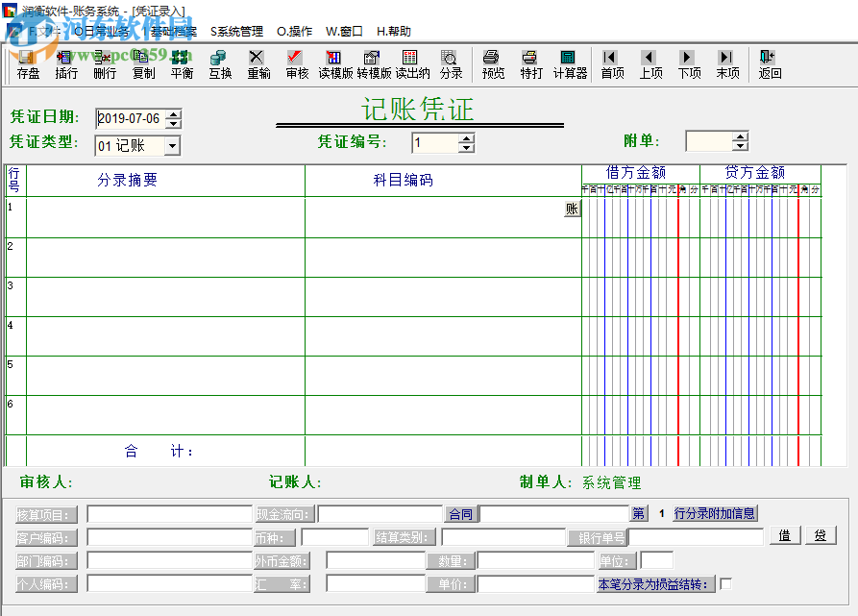Screen dimensions: 858x616
Task: Click the 返回 return icon
Action: click(x=770, y=64)
